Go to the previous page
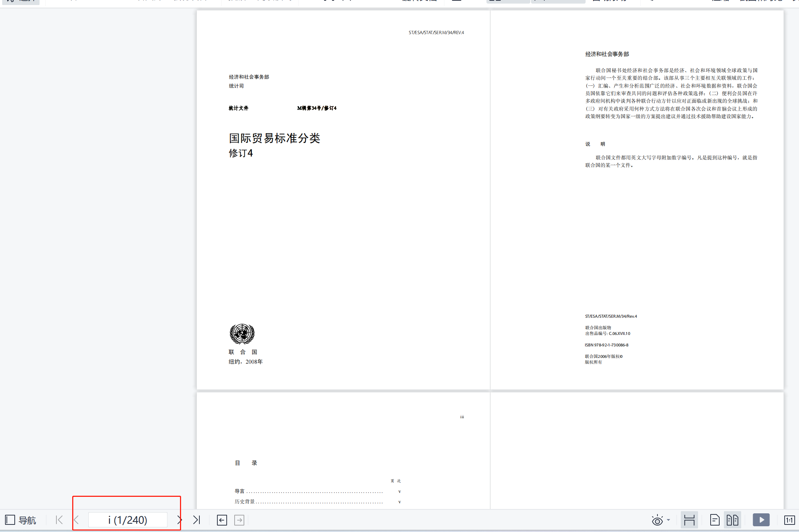 point(77,520)
